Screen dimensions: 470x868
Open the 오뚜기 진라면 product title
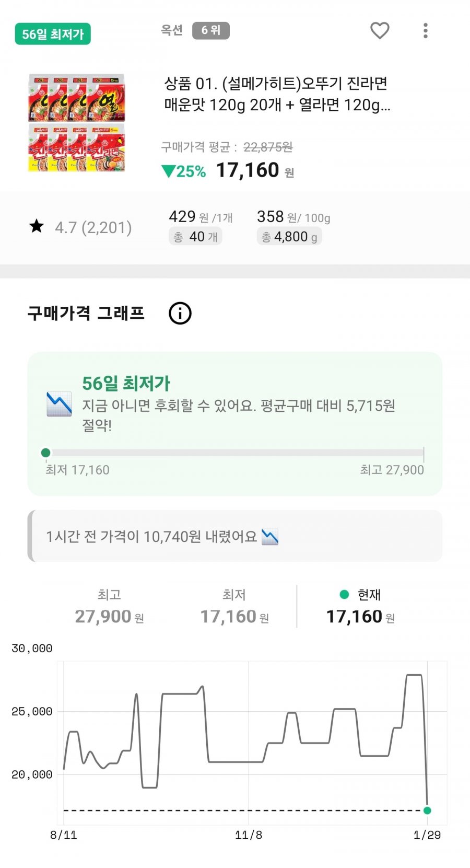[277, 94]
